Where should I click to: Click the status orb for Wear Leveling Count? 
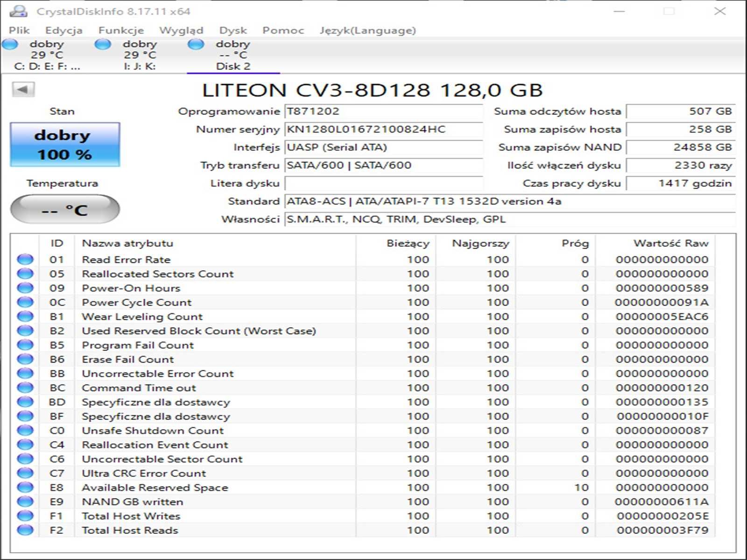click(x=25, y=316)
